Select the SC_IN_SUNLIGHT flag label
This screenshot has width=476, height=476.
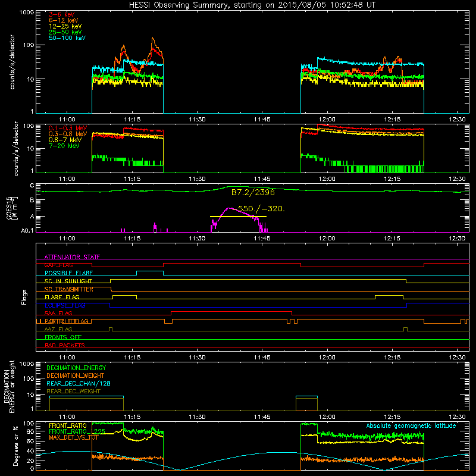(x=68, y=281)
